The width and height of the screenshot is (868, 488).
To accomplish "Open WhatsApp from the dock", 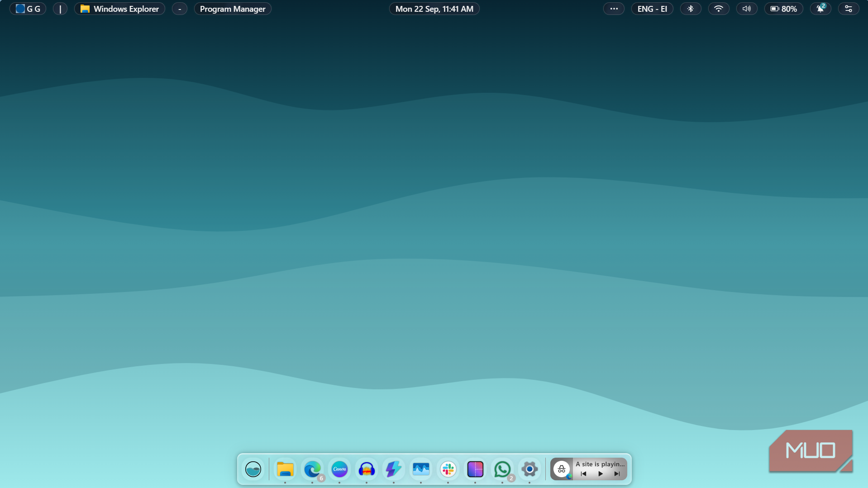I will click(x=502, y=469).
